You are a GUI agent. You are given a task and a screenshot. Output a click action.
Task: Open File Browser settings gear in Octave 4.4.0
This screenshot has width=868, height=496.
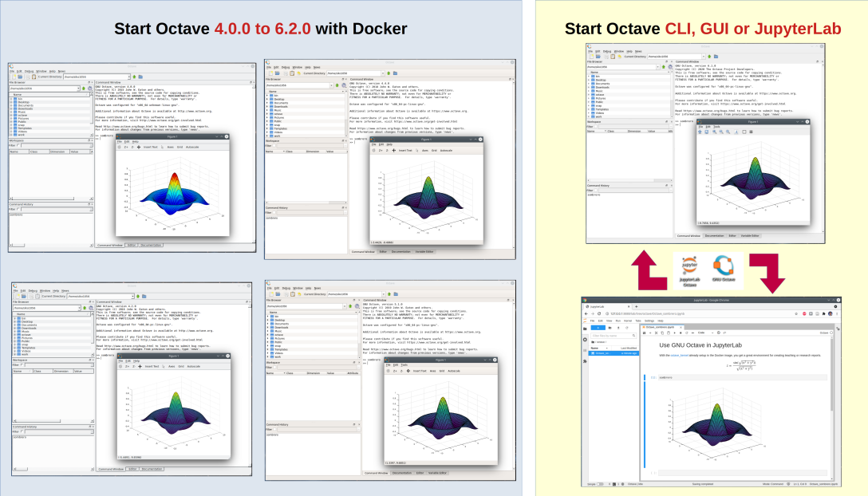click(x=344, y=85)
